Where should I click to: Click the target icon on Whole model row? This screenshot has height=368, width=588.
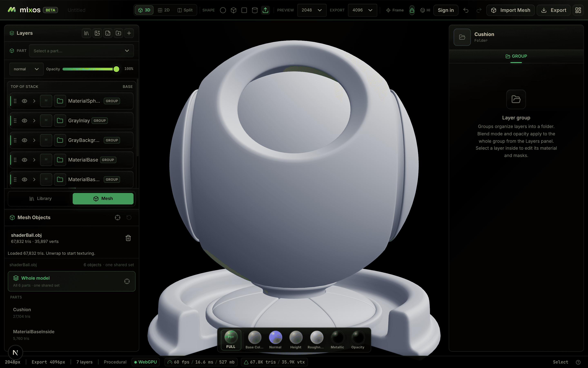click(x=127, y=281)
